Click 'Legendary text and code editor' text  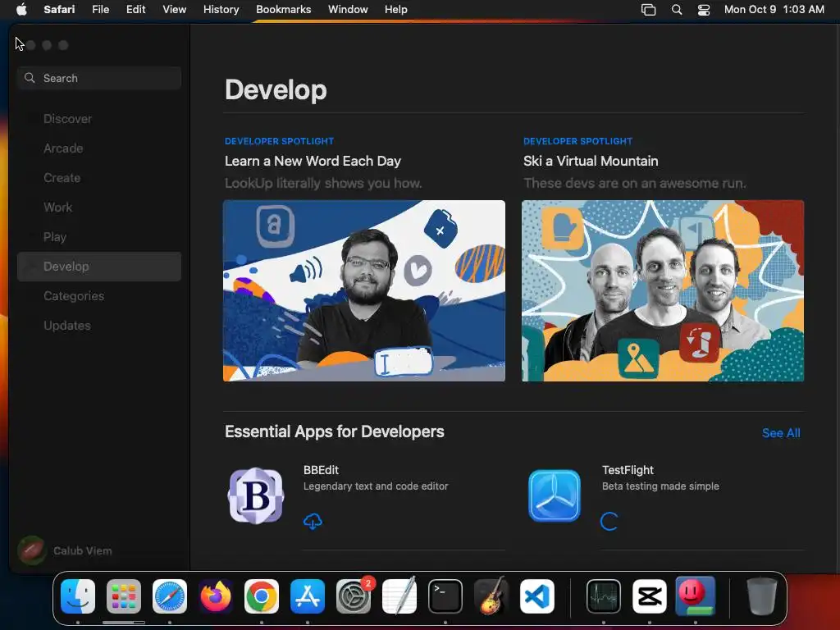(x=376, y=486)
